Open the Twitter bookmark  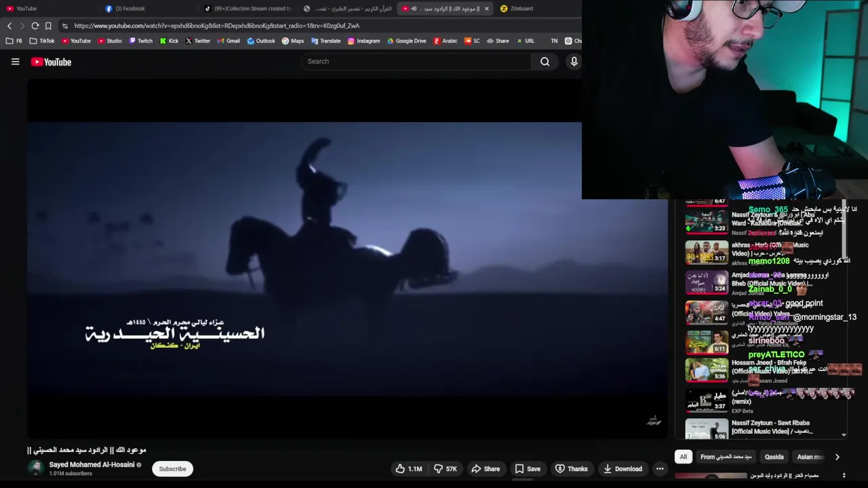click(x=198, y=41)
